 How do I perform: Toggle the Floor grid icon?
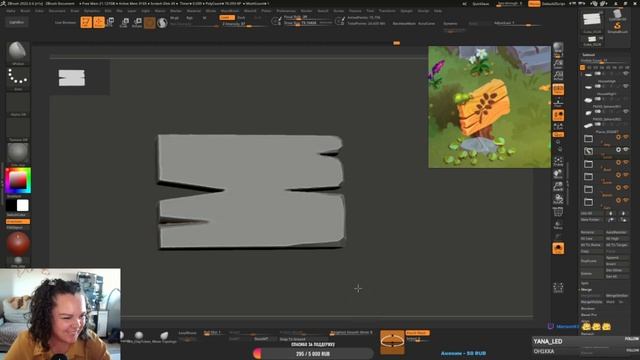[x=558, y=102]
